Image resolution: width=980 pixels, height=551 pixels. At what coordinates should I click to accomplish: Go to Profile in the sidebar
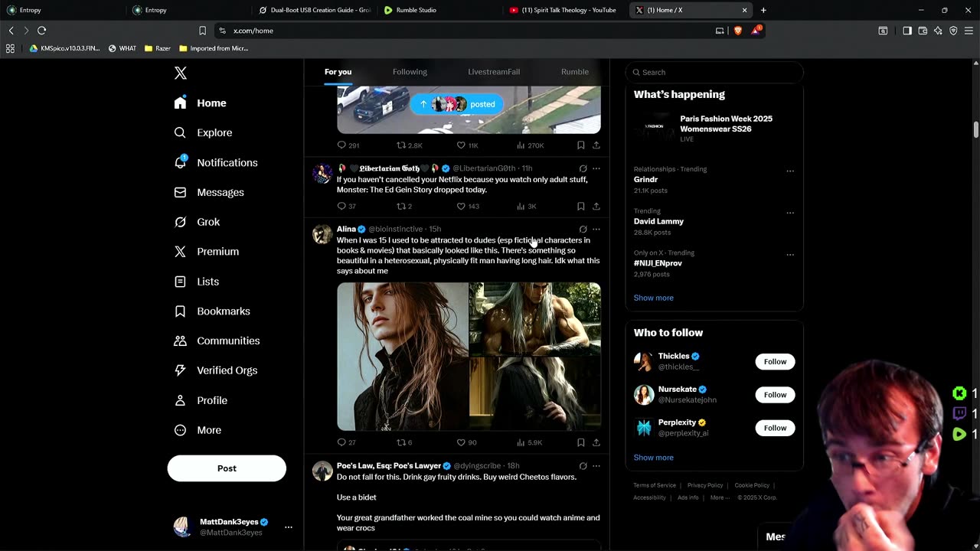click(201, 400)
